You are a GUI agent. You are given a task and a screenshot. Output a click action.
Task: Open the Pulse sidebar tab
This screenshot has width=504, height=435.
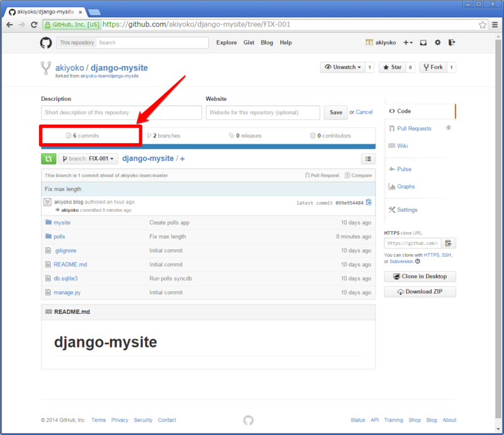pos(400,169)
